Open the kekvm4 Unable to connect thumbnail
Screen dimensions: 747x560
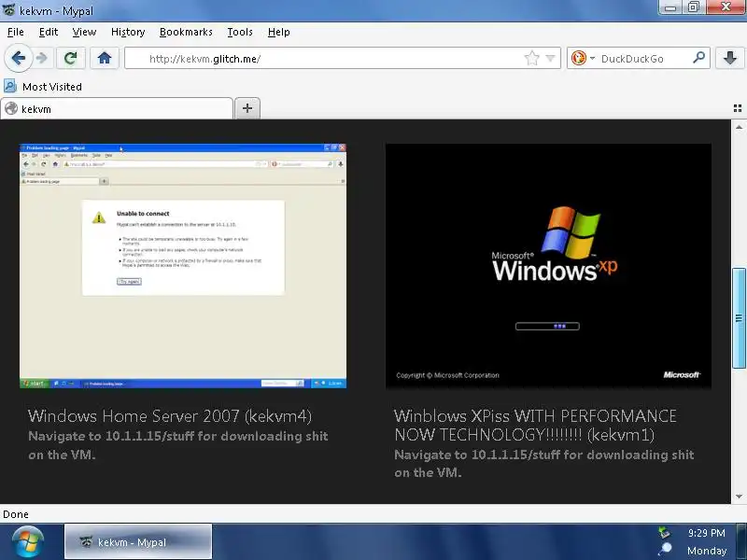(x=183, y=266)
